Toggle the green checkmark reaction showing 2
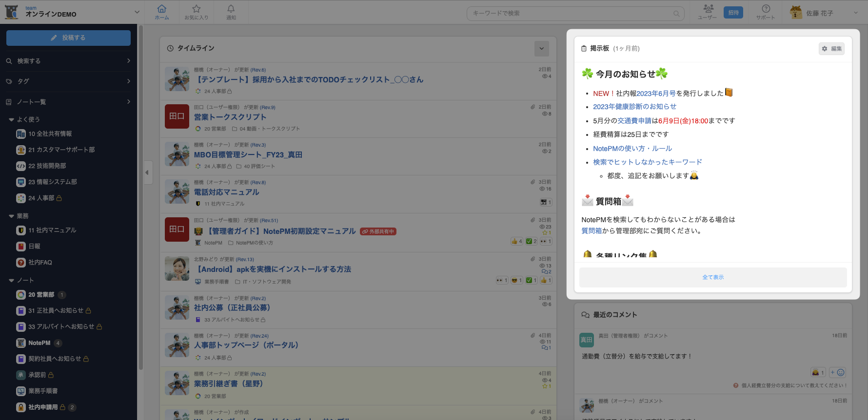This screenshot has height=420, width=868. (532, 241)
